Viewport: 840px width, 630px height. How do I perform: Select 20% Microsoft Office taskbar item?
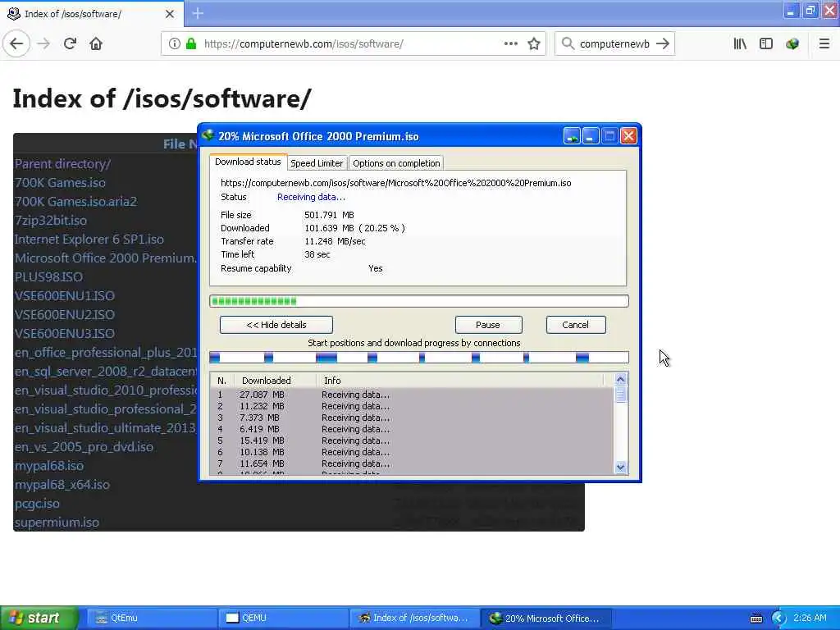[546, 619]
